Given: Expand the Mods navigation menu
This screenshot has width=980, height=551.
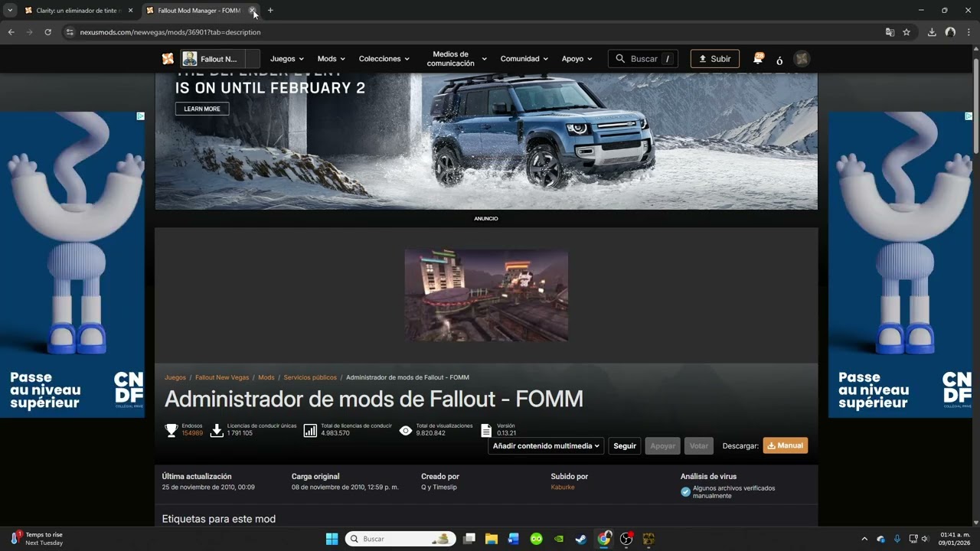Looking at the screenshot, I should tap(332, 59).
